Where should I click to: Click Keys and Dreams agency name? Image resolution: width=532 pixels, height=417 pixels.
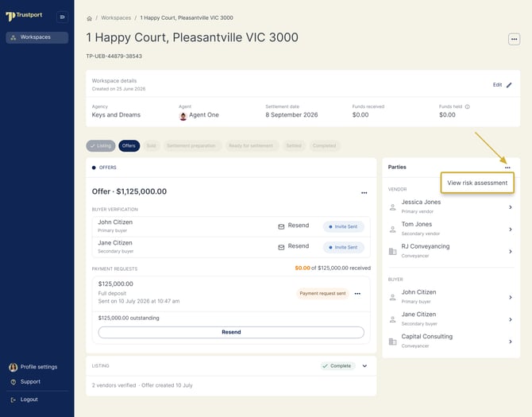(116, 115)
